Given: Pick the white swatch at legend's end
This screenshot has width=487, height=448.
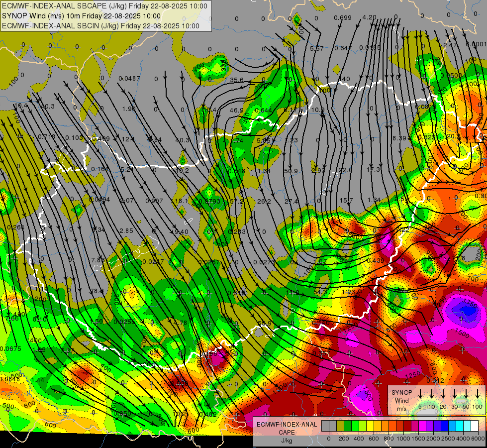Looking at the screenshot, I should (475, 426).
